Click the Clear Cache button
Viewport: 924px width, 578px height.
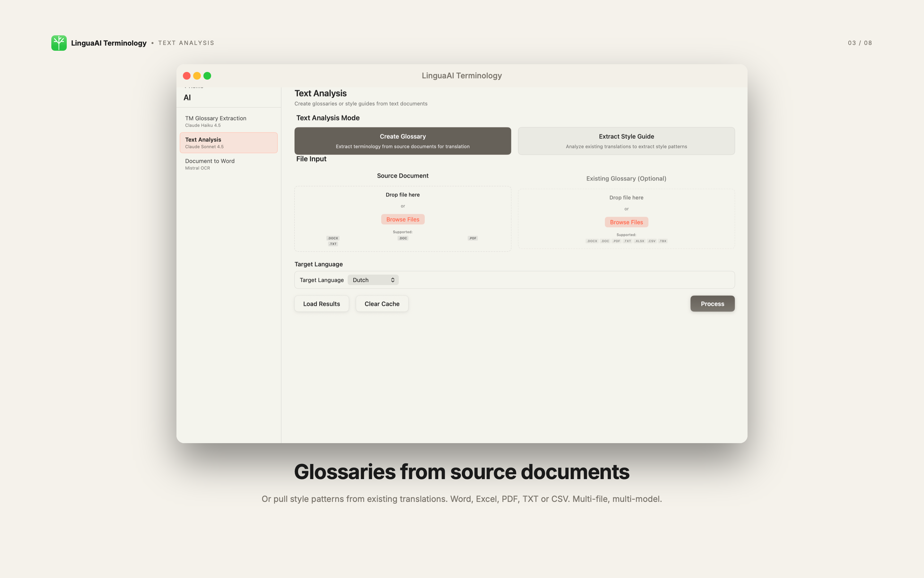(x=382, y=303)
